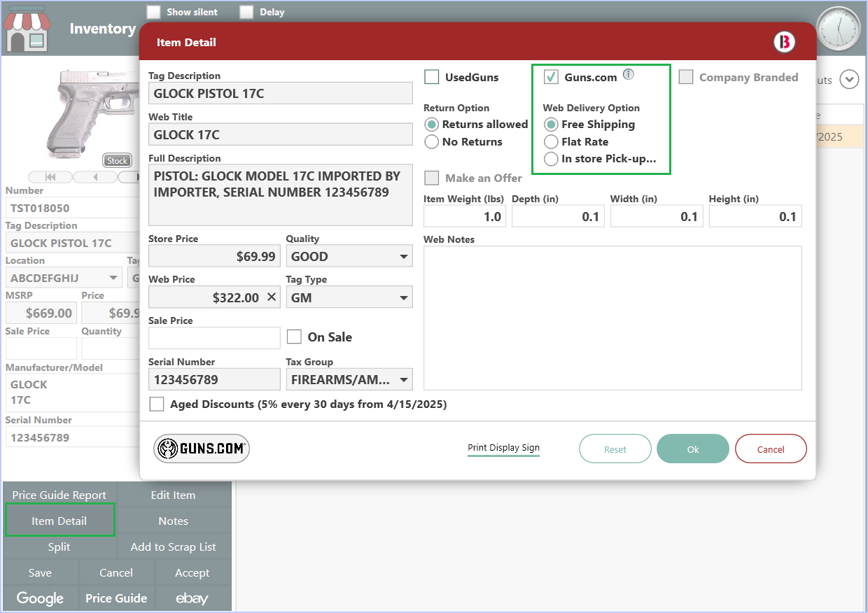Check the Make an Offer box
Screen dimensions: 868x613
tap(432, 178)
